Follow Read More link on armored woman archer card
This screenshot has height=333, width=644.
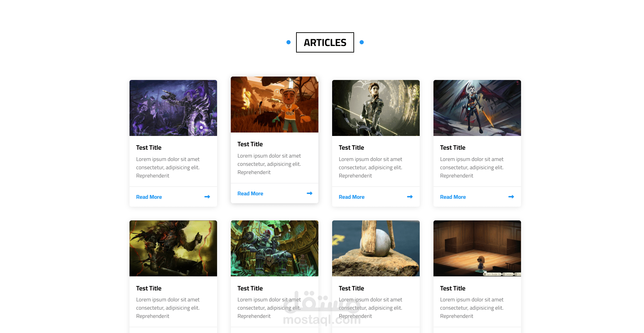pos(352,197)
